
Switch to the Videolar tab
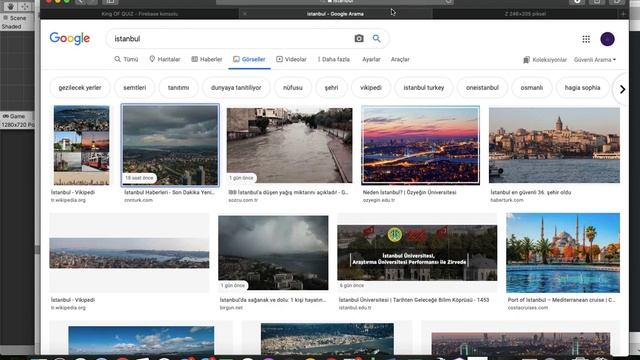[291, 59]
